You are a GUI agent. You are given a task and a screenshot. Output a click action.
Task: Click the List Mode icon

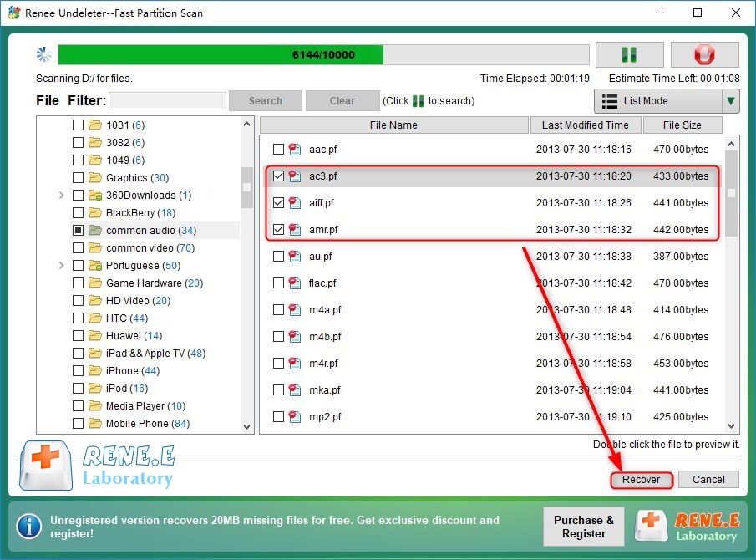coord(610,101)
